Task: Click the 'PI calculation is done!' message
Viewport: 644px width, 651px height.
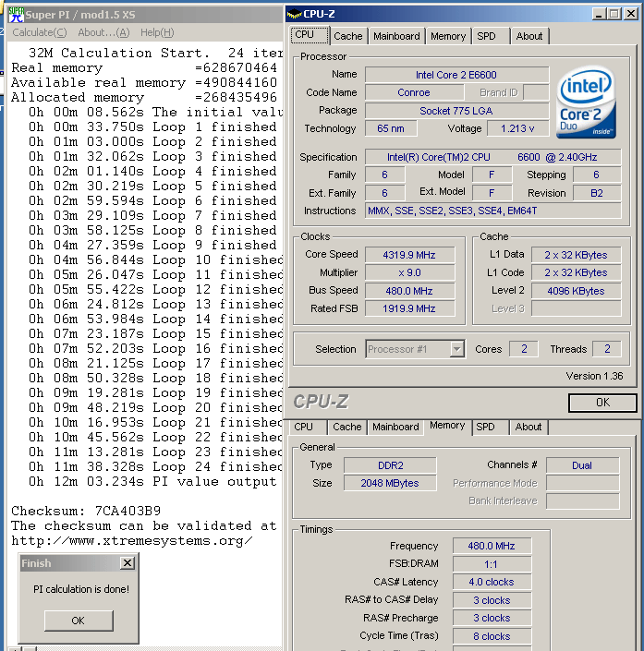Action: pyautogui.click(x=81, y=589)
